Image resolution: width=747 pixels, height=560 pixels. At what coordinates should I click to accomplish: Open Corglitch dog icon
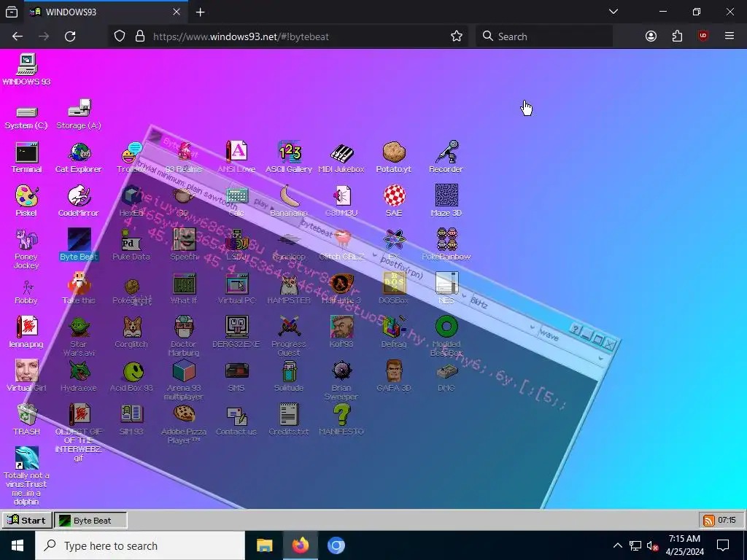tap(132, 327)
